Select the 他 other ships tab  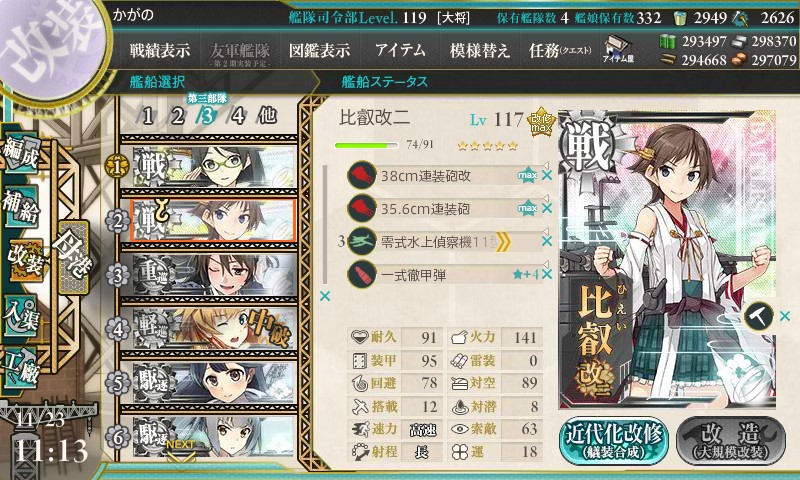coord(267,116)
